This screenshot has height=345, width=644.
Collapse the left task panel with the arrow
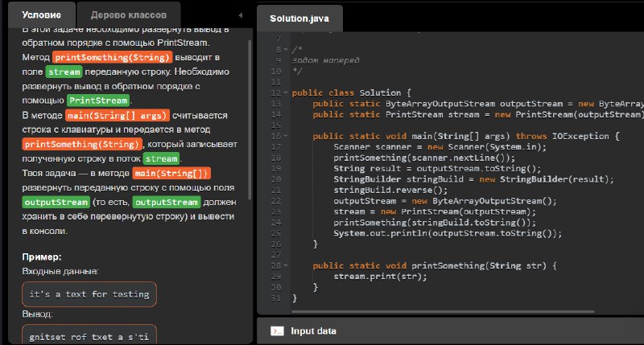pyautogui.click(x=240, y=15)
